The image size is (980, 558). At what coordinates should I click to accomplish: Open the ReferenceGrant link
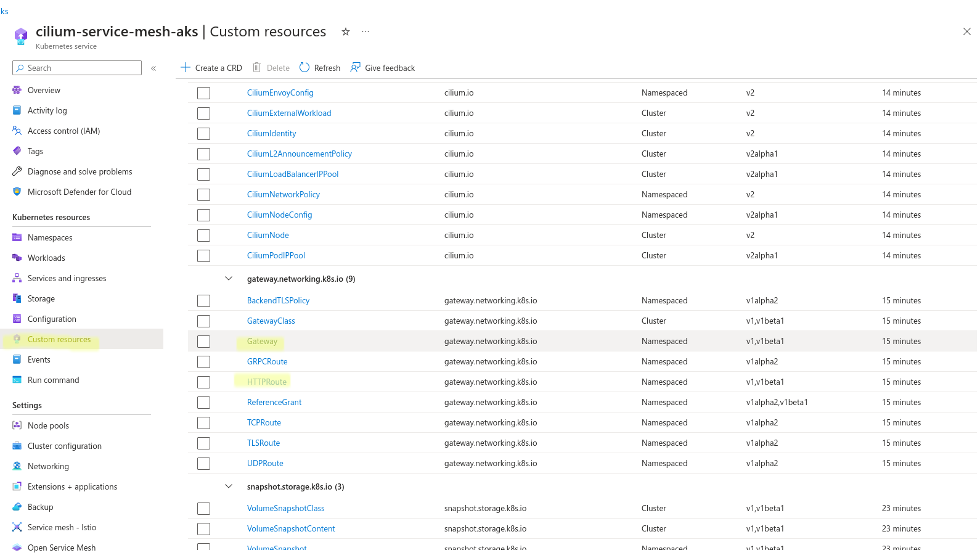pyautogui.click(x=274, y=402)
